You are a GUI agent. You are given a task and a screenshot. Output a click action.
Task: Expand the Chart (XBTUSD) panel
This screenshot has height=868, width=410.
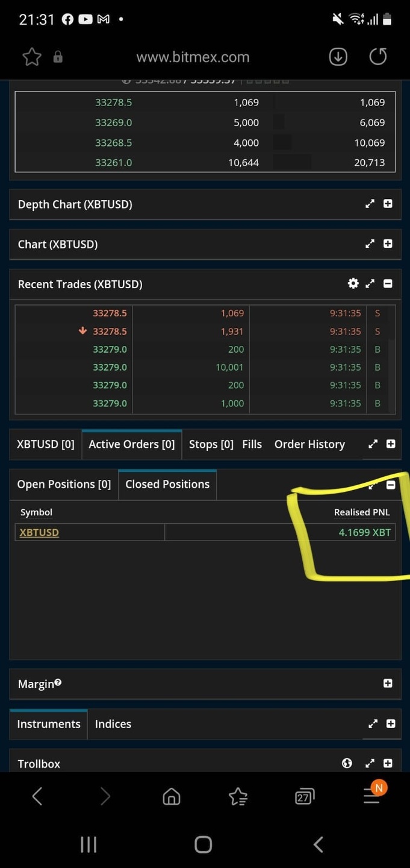click(388, 244)
